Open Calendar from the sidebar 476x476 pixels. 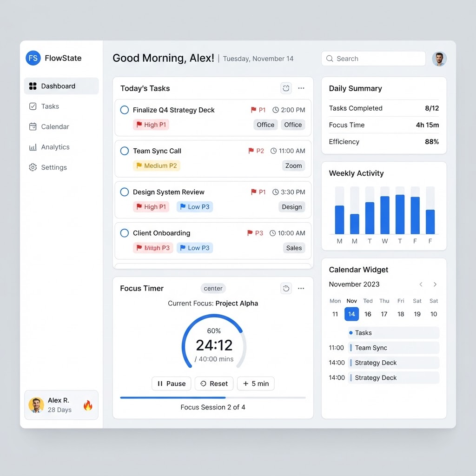[61, 126]
